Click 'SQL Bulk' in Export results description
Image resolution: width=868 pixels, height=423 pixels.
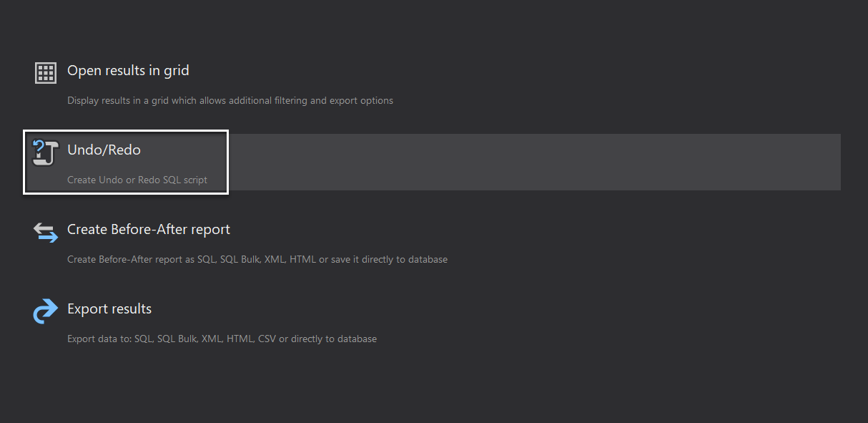[177, 339]
